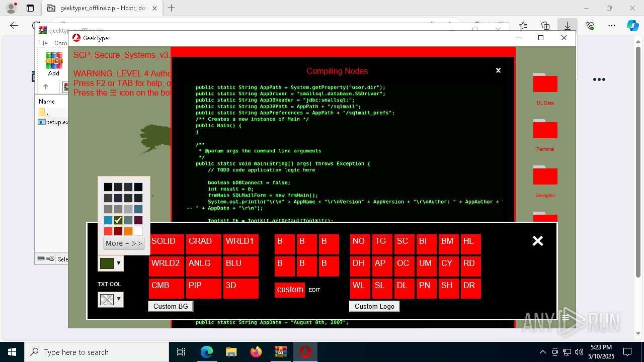The image size is (644, 362).
Task: Click More - >> for additional colors
Action: tap(124, 243)
